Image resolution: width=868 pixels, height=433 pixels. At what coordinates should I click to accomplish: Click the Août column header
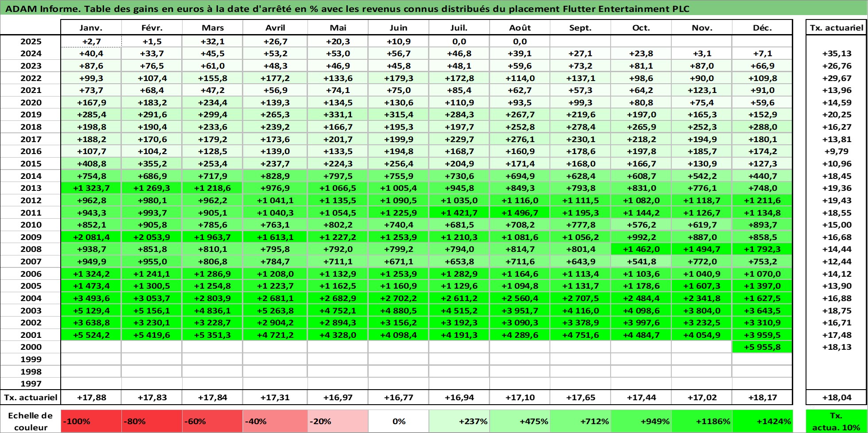tap(520, 27)
